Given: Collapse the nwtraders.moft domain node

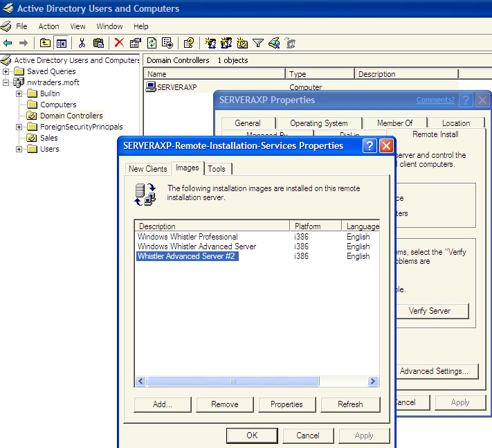Looking at the screenshot, I should 6,82.
